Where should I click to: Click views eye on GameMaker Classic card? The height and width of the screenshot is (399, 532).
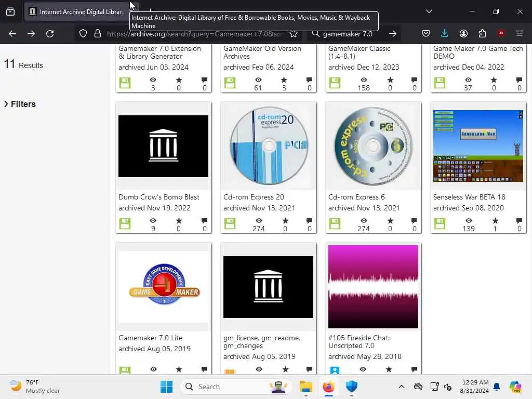364,80
